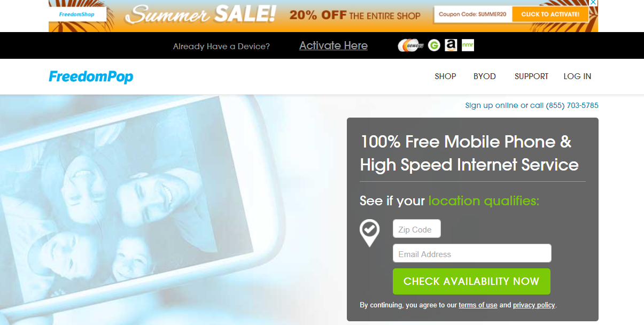
Task: Open the LOG IN page
Action: click(x=577, y=76)
